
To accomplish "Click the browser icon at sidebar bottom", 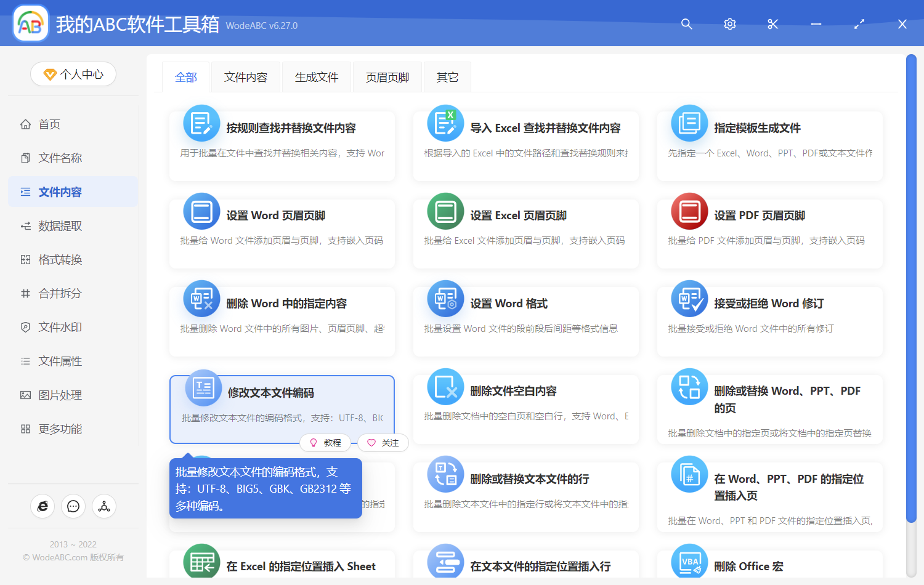I will tap(43, 506).
